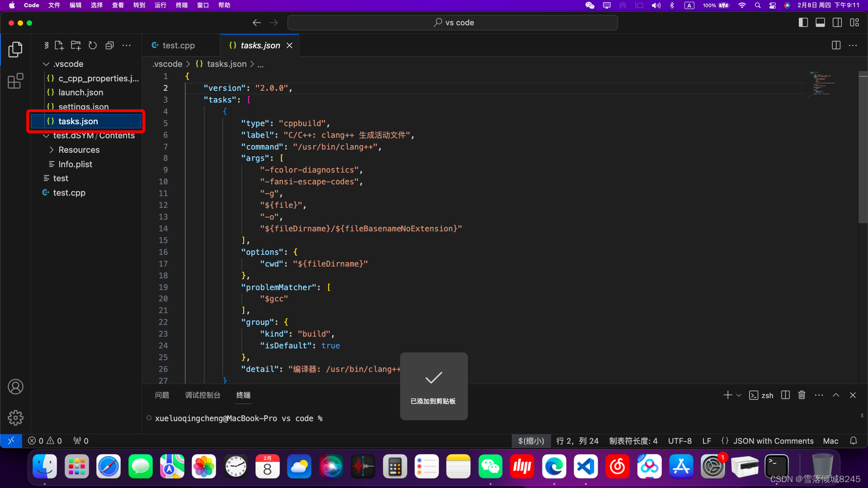
Task: Click JSON with Comments language mode
Action: (x=773, y=441)
